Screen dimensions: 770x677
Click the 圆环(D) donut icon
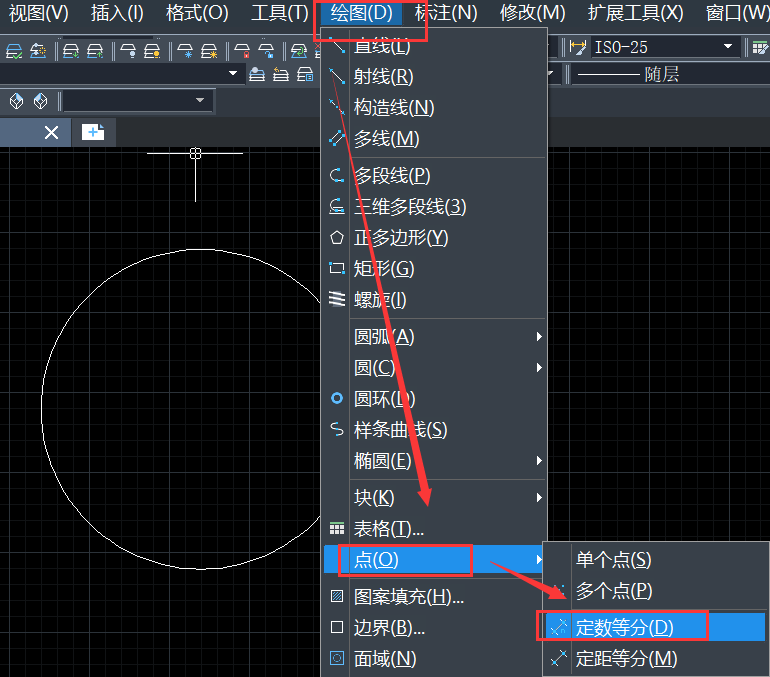(x=337, y=398)
